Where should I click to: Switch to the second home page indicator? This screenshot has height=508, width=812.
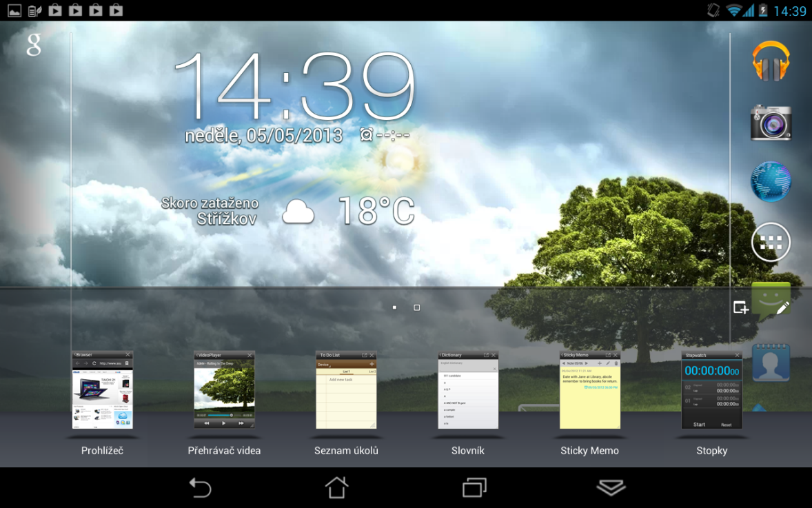coord(417,307)
